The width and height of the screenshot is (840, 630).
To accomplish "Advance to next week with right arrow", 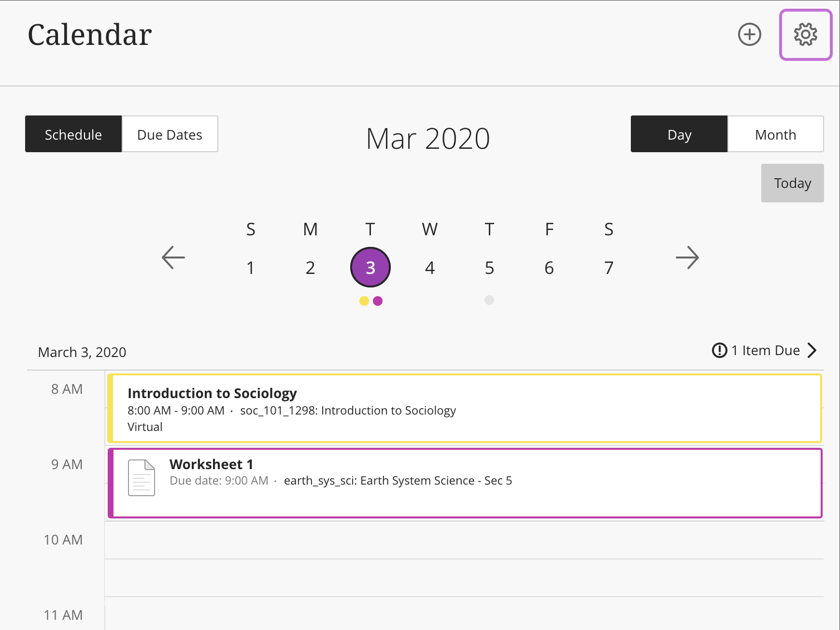I will coord(687,258).
